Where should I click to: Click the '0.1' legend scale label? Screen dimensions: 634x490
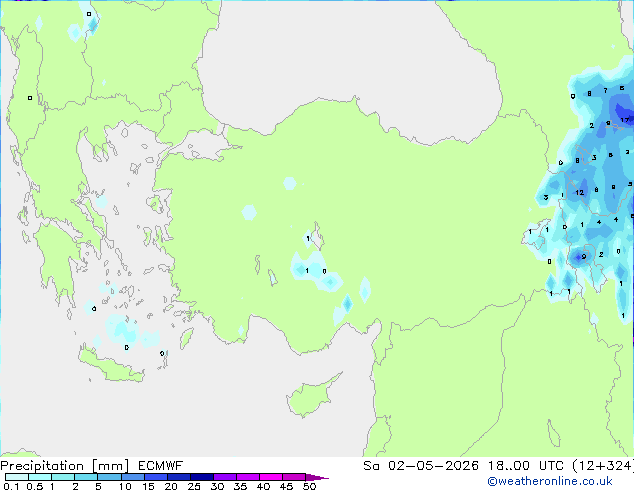(11, 486)
